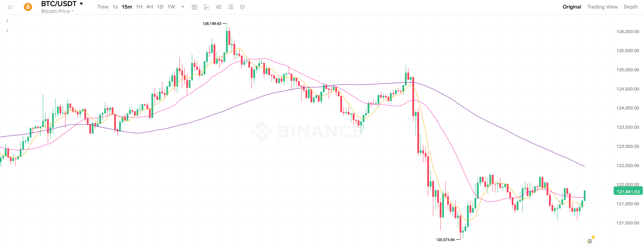Select the Original chart tab
644x248 pixels.
572,7
